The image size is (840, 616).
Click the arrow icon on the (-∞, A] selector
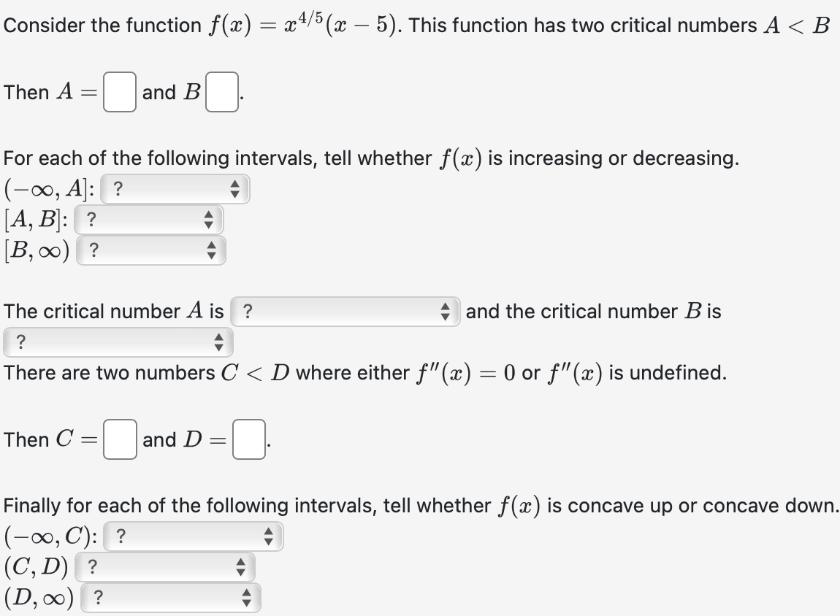[237, 189]
